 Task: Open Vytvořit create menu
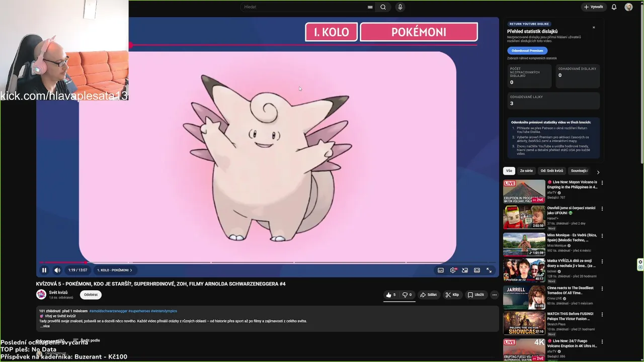[x=593, y=7]
